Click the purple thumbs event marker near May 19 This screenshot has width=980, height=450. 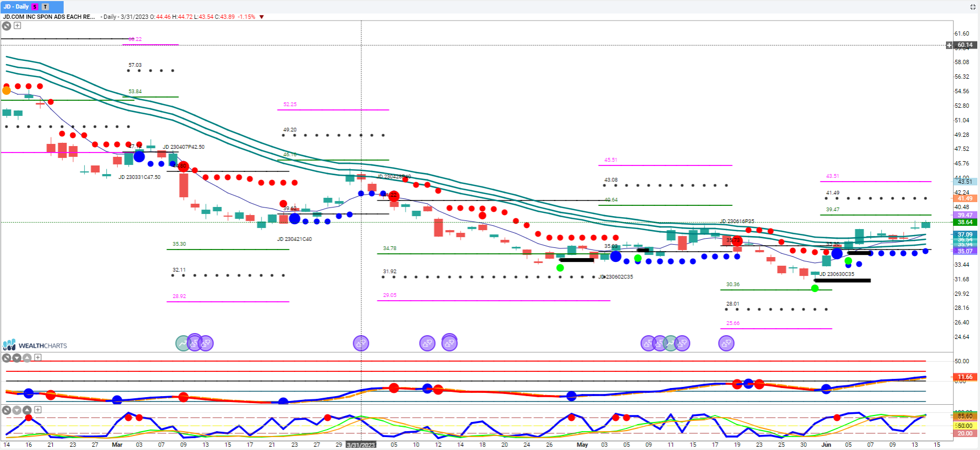[727, 343]
